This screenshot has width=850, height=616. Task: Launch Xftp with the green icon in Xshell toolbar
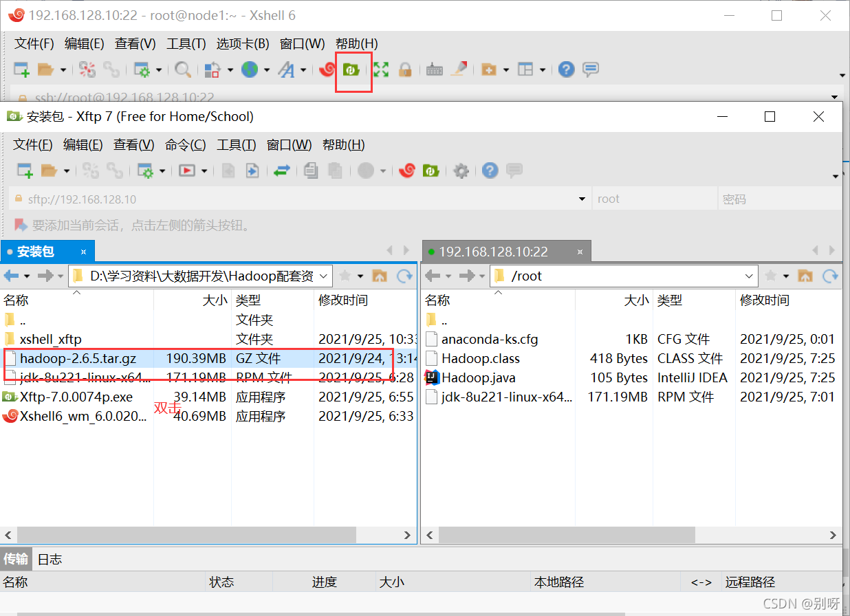[352, 69]
